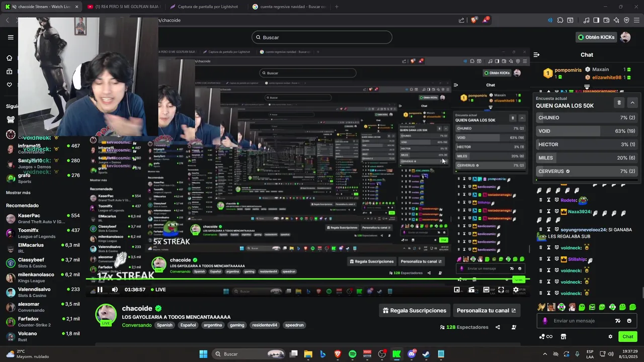Pause the live stream playback
The width and height of the screenshot is (644, 362).
pos(100,290)
